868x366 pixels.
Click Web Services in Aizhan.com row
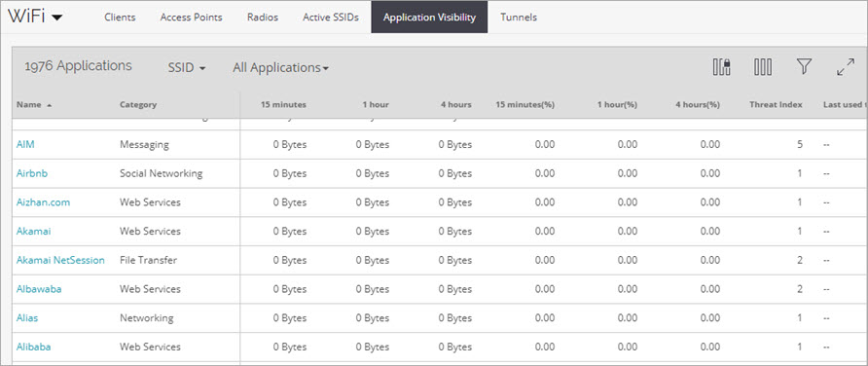click(150, 202)
